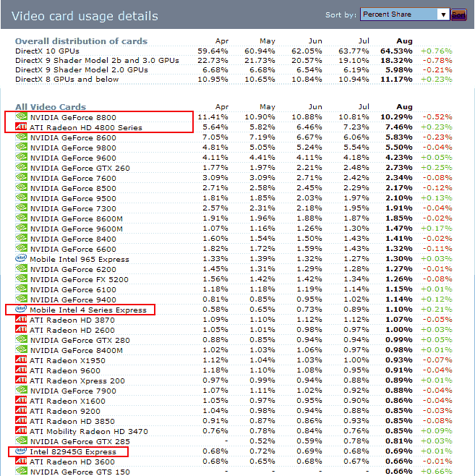This screenshot has width=475, height=476.
Task: Open the Sort by Percent Share dropdown
Action: pos(405,14)
